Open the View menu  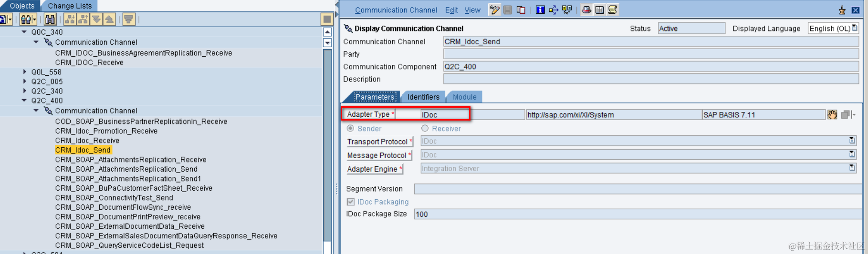(472, 10)
